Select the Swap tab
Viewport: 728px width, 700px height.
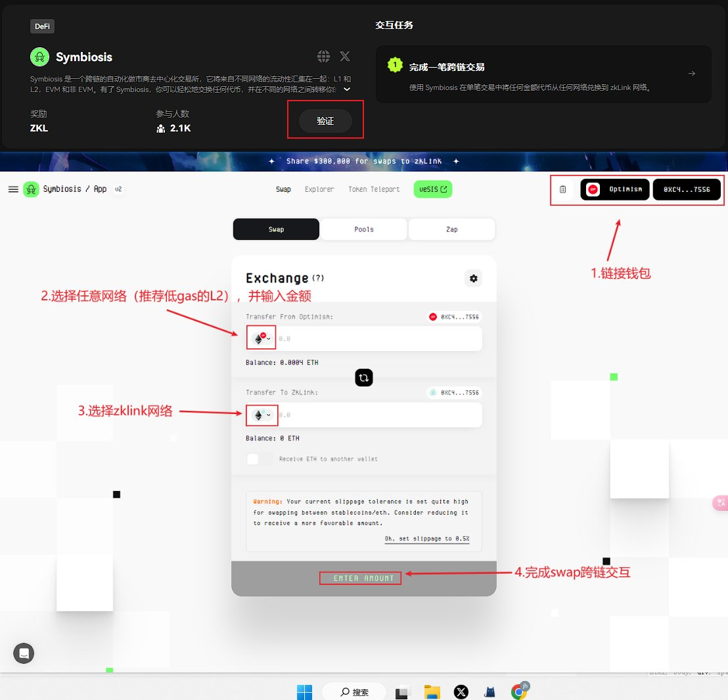(276, 229)
